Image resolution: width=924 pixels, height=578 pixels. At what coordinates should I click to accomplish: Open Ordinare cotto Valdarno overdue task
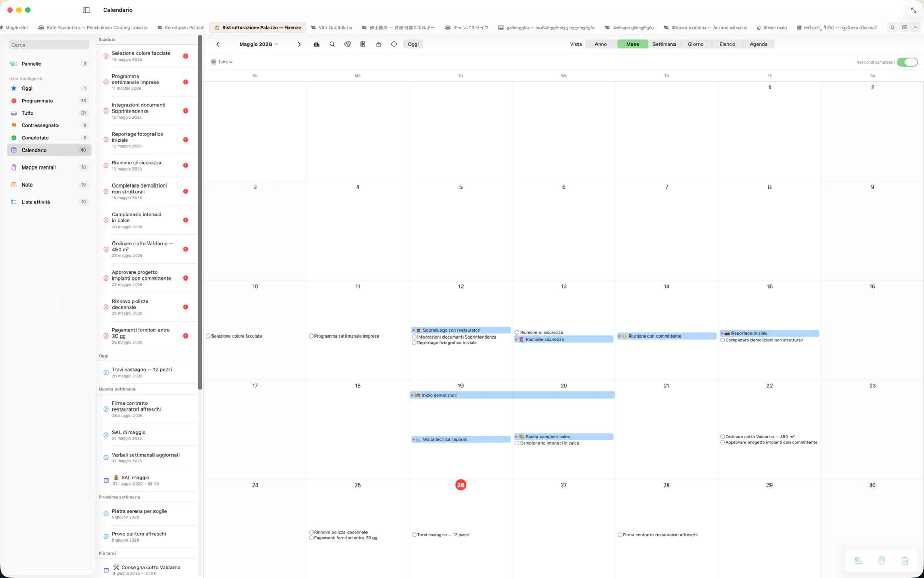pyautogui.click(x=147, y=249)
